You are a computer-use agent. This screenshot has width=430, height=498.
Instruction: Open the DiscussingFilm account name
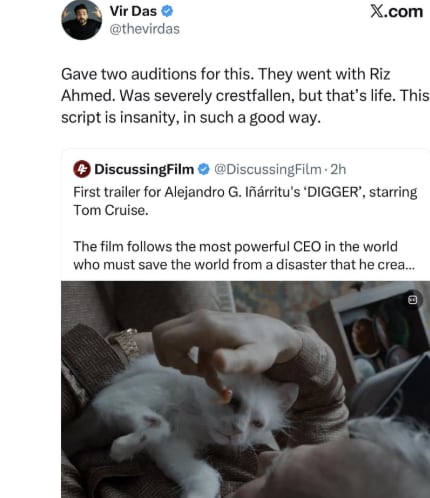tap(144, 169)
